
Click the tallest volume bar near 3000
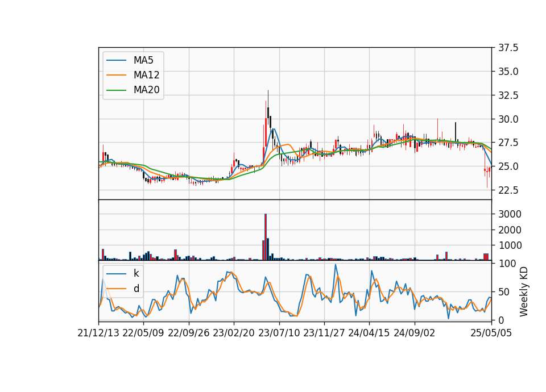click(x=266, y=237)
